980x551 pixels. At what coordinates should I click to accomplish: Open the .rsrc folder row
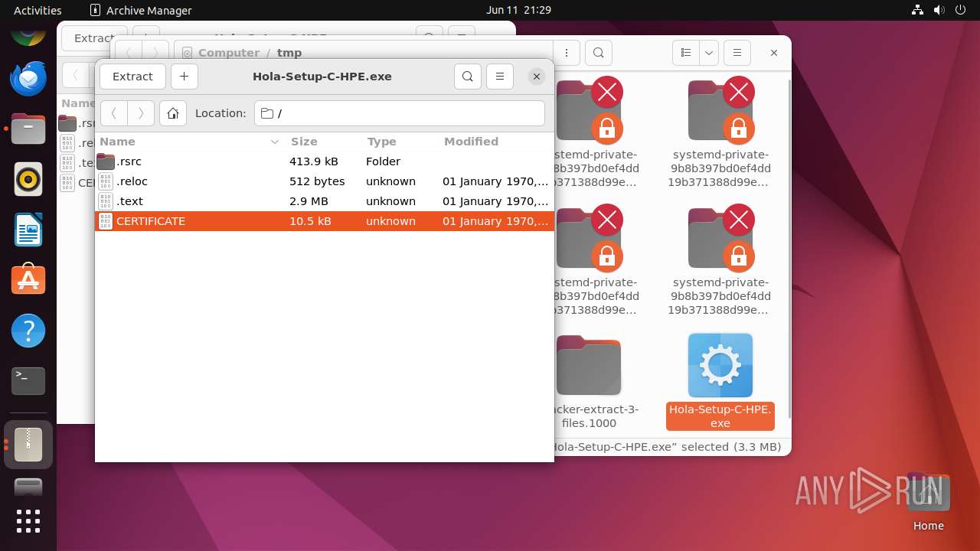[x=325, y=161]
